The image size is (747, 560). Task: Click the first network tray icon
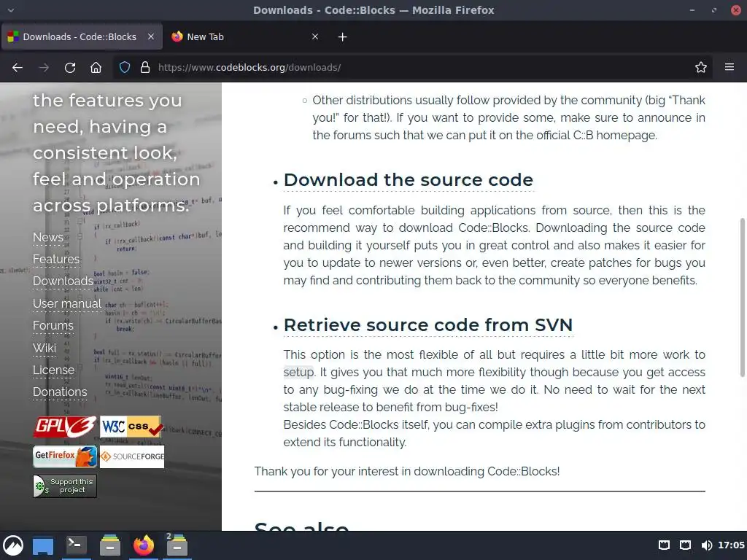(664, 545)
